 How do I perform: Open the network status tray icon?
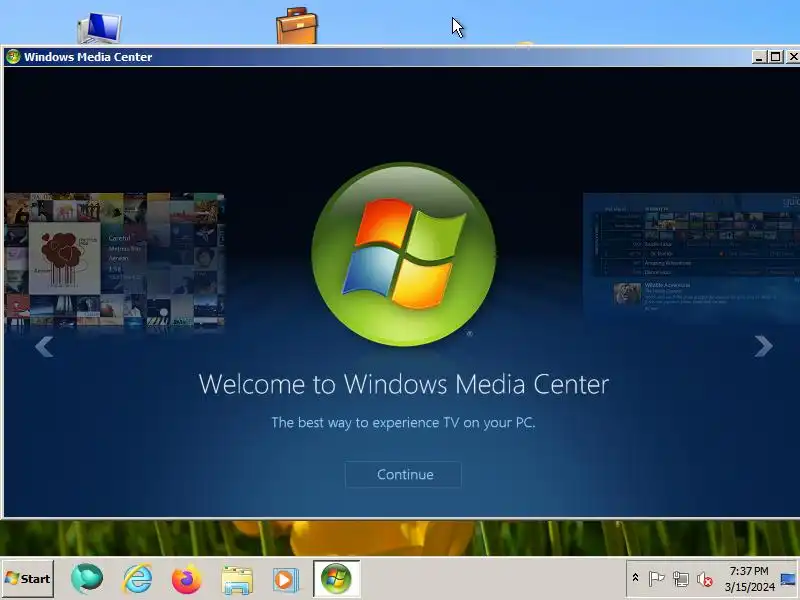pyautogui.click(x=681, y=579)
